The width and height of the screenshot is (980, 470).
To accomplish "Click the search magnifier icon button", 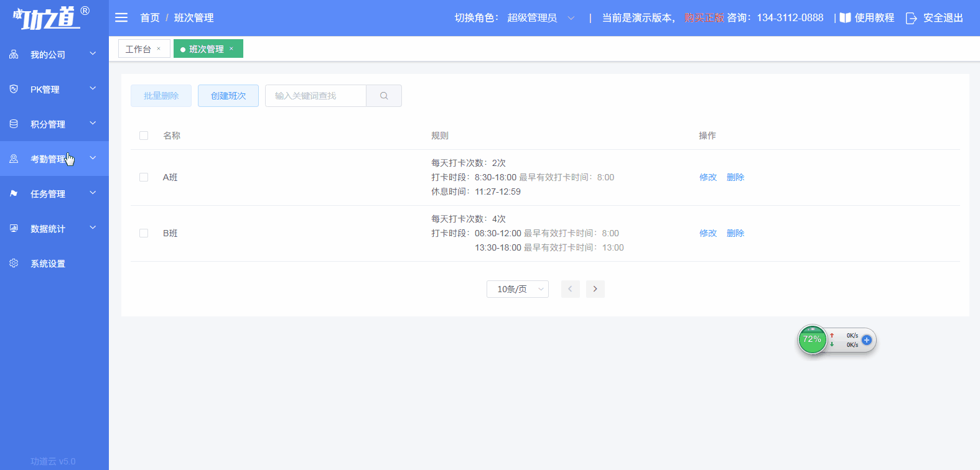I will [384, 96].
